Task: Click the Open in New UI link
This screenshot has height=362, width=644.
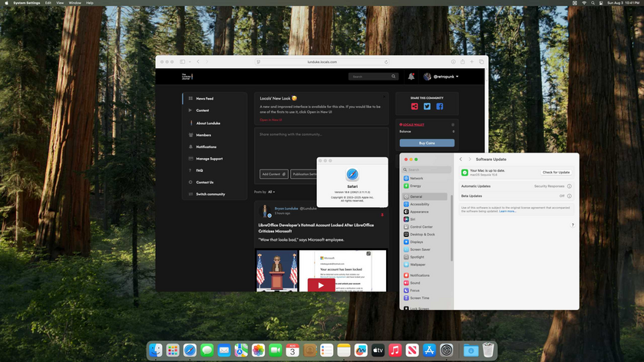Action: (x=271, y=120)
